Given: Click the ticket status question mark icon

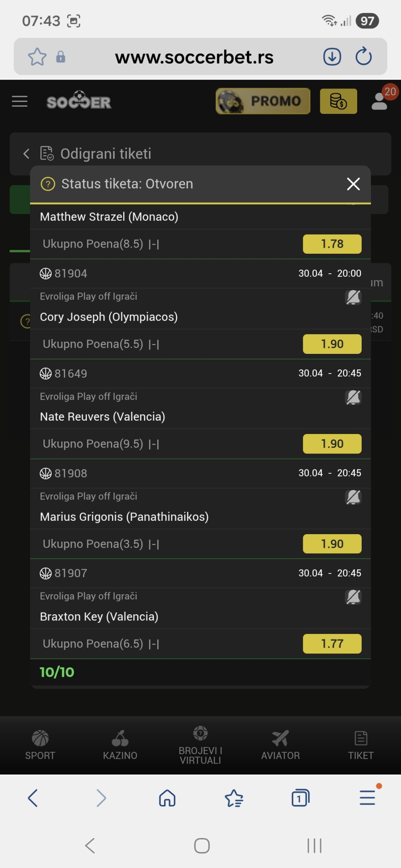Looking at the screenshot, I should 48,184.
